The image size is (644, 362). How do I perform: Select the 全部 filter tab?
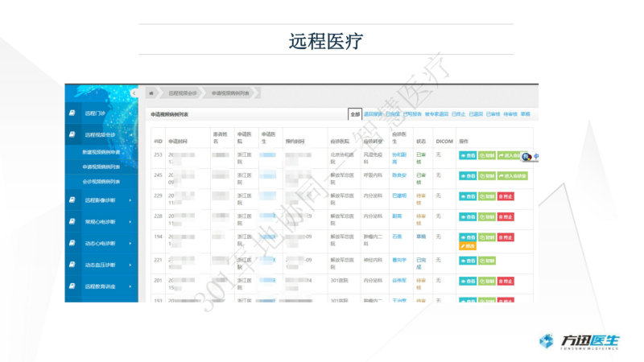click(x=355, y=114)
